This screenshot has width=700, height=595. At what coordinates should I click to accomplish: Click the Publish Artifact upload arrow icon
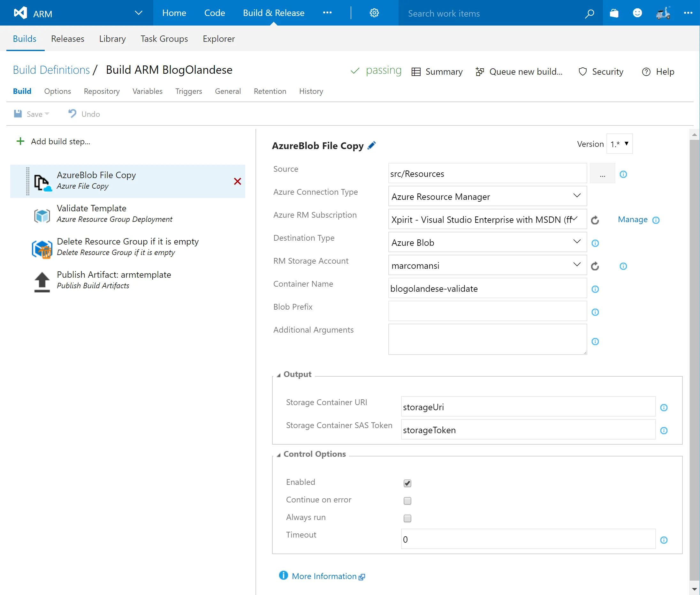pyautogui.click(x=42, y=282)
